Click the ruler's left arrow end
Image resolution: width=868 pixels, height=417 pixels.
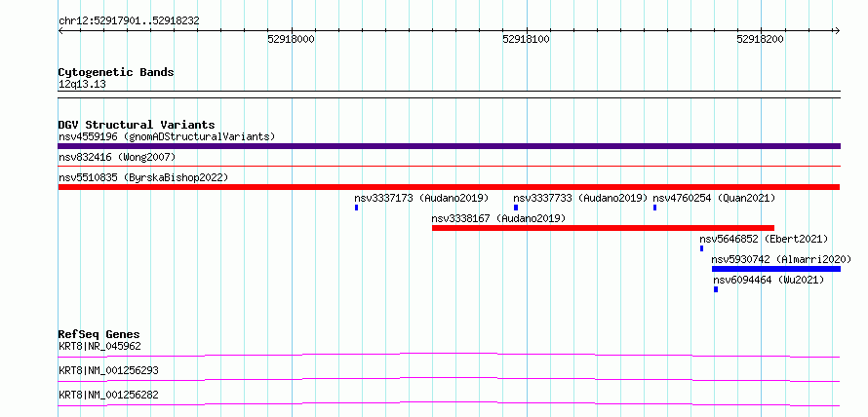[x=60, y=30]
